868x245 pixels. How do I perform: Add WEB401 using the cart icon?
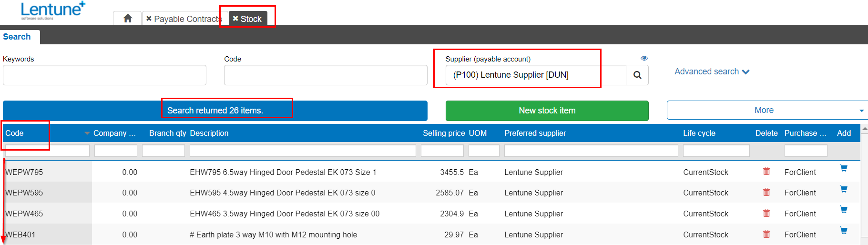[x=844, y=231]
